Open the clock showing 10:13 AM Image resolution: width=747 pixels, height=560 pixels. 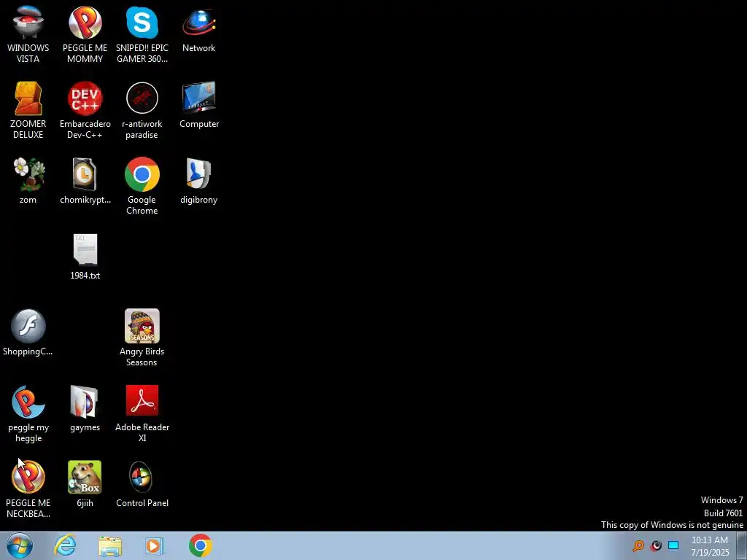click(x=710, y=546)
